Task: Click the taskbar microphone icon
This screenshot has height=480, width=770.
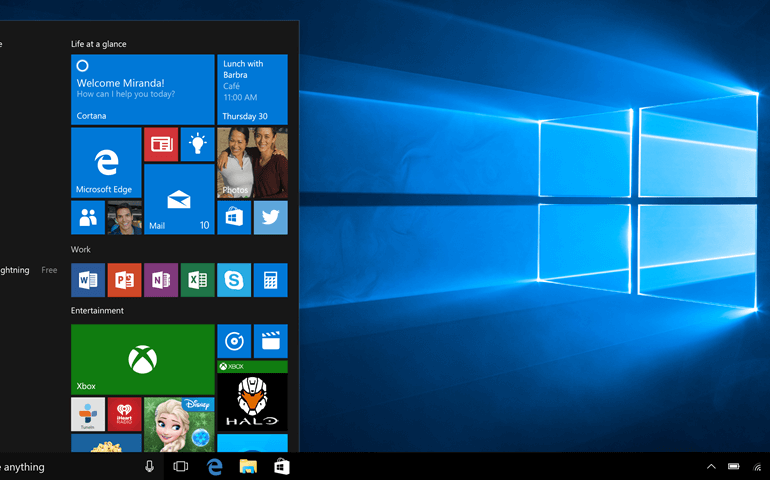Action: [x=149, y=466]
